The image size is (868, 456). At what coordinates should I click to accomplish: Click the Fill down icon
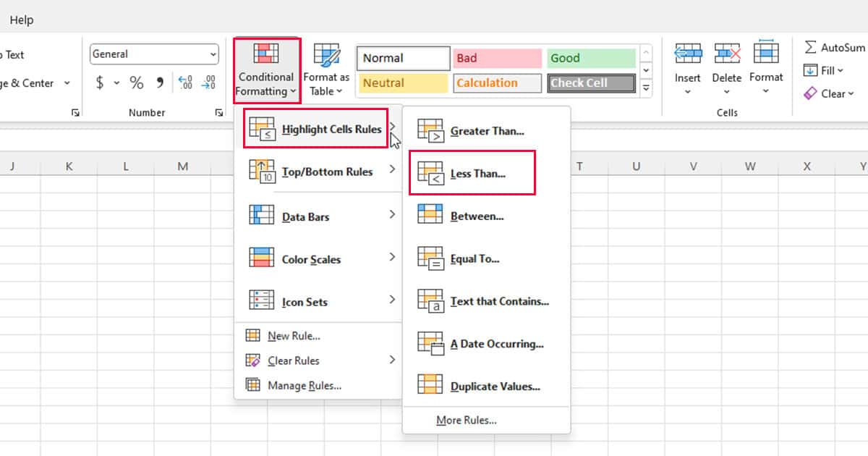[810, 71]
